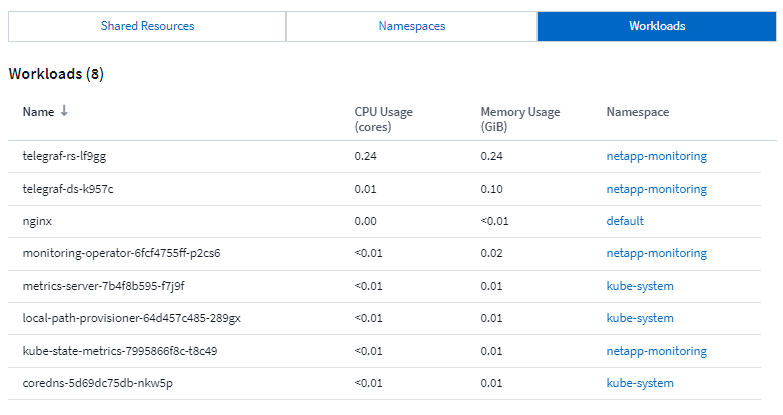Open kube-system link for local-path-provisioner row
Screen dimensions: 783x415
click(x=640, y=318)
